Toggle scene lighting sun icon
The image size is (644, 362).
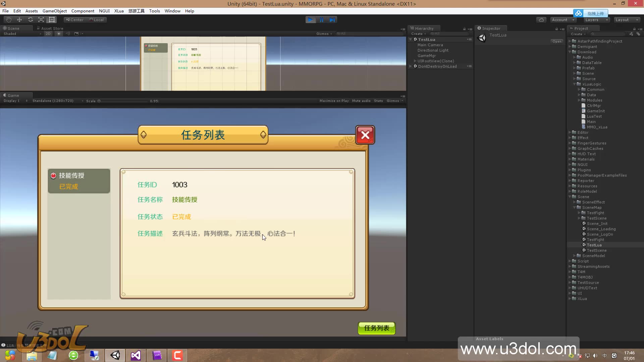click(x=59, y=34)
